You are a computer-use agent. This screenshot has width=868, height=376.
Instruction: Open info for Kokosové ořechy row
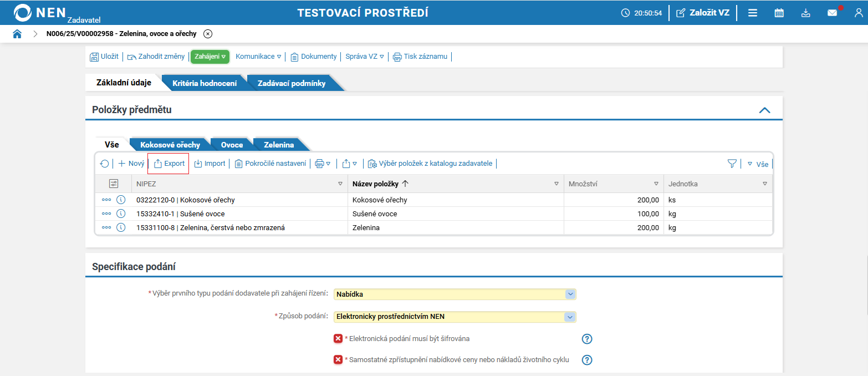coord(121,199)
